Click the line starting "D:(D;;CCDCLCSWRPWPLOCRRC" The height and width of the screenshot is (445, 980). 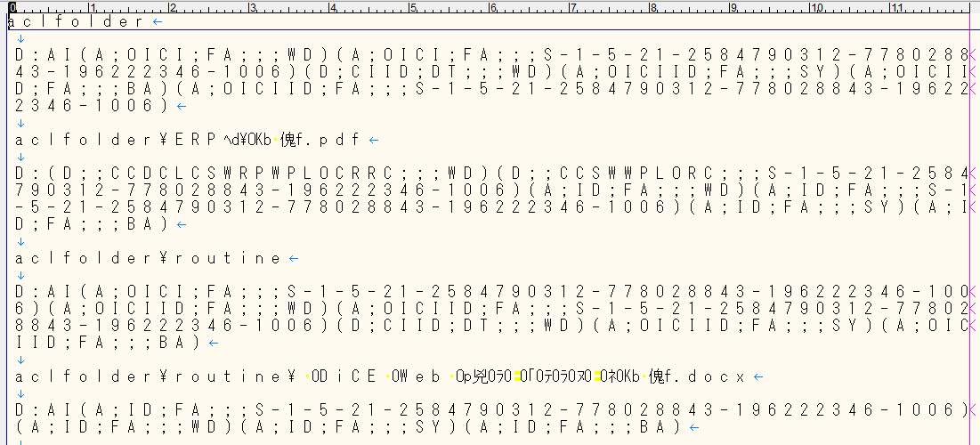491,174
